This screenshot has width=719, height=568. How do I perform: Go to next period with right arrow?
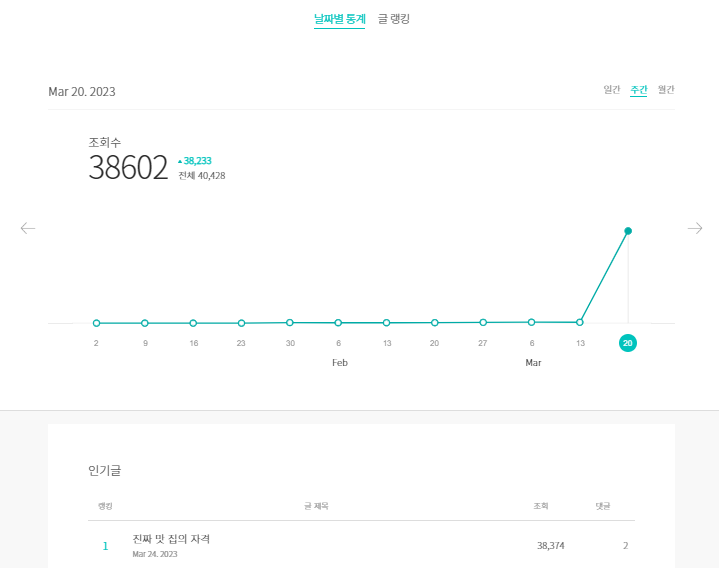tap(695, 228)
